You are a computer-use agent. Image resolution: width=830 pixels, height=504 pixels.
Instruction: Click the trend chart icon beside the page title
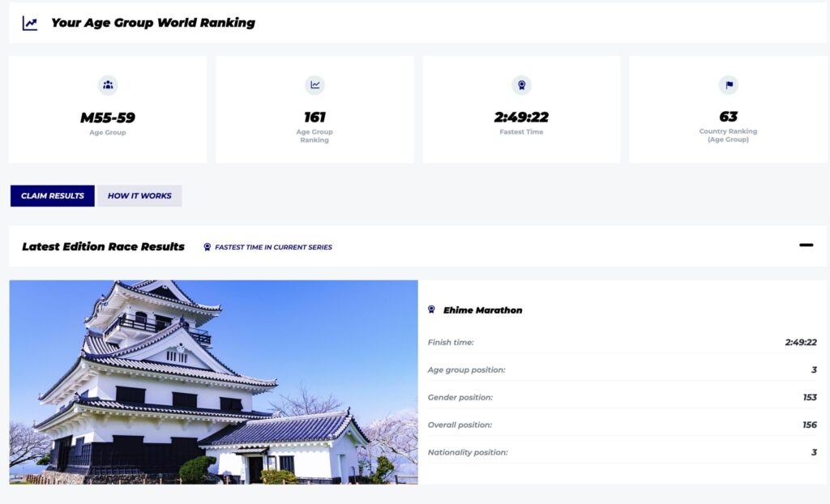30,23
